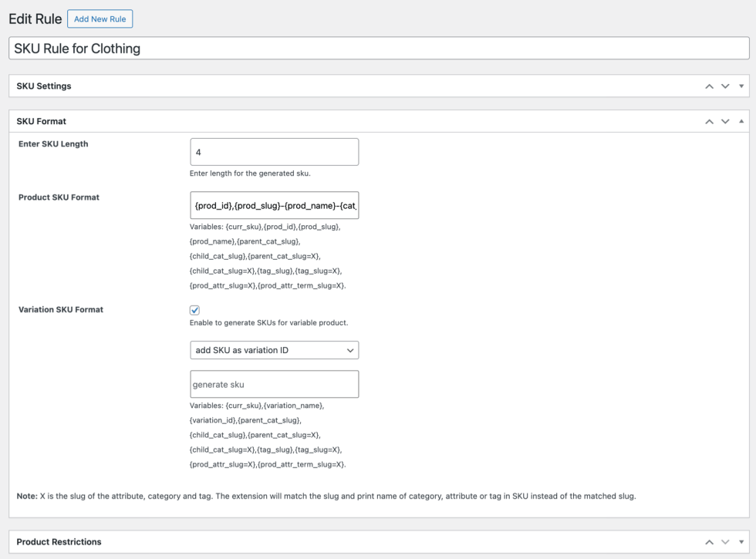The width and height of the screenshot is (756, 559).
Task: Click the Product Restrictions panel heading
Action: click(x=59, y=542)
